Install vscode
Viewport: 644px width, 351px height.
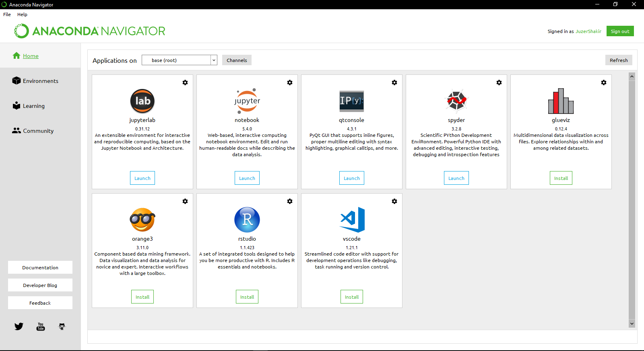(x=352, y=297)
